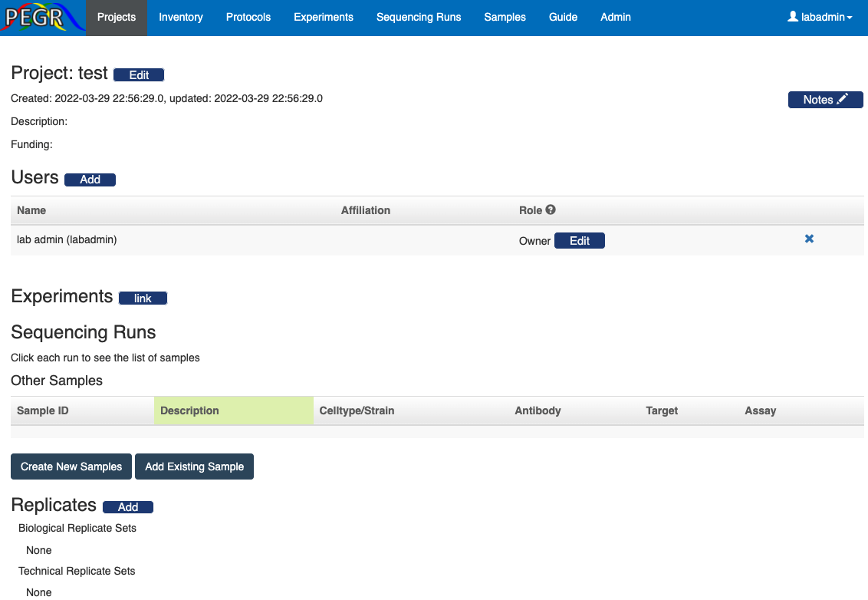Click Add Existing Sample
The width and height of the screenshot is (868, 600).
pos(194,466)
